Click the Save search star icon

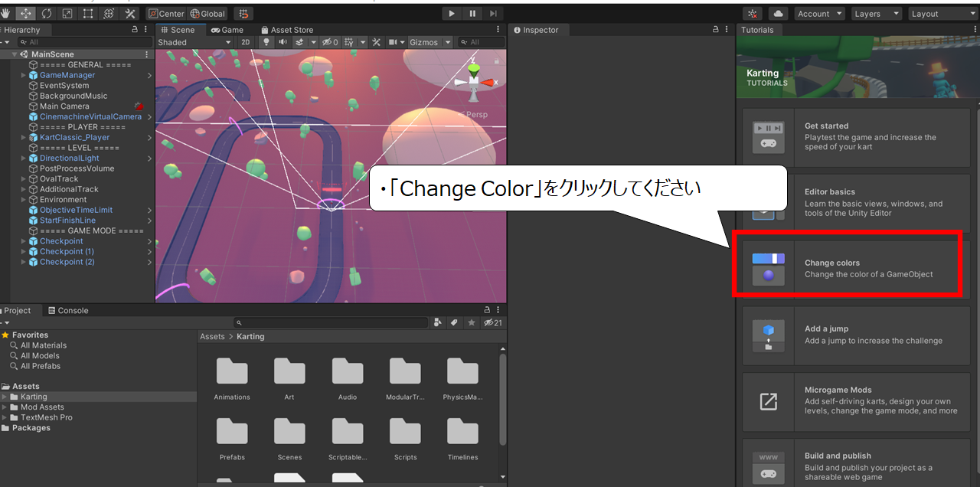(472, 323)
